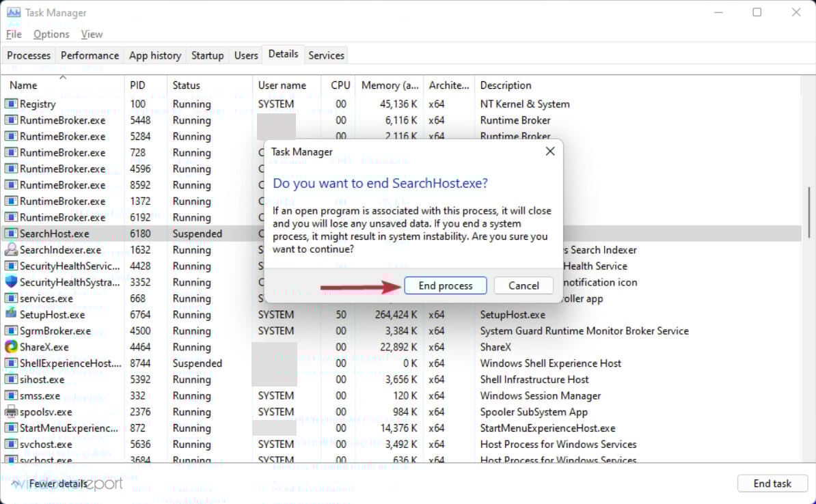Click the vertical scrollbar thumb
Screen dimensions: 816x504
[x=811, y=212]
